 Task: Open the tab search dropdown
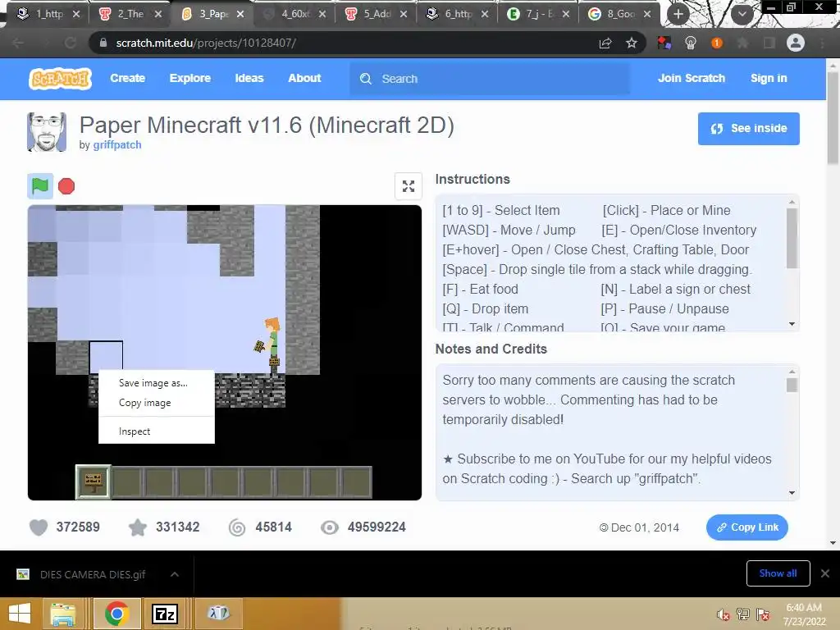coord(742,14)
